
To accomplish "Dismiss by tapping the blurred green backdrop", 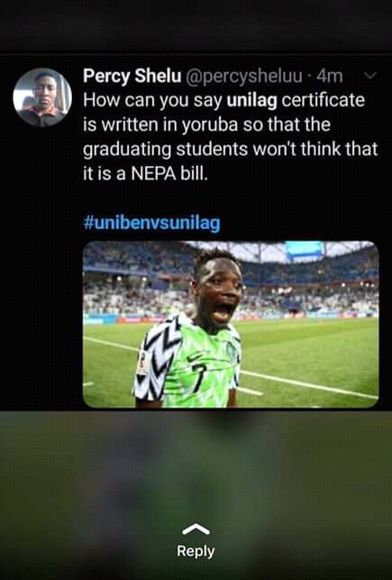I will [196, 466].
